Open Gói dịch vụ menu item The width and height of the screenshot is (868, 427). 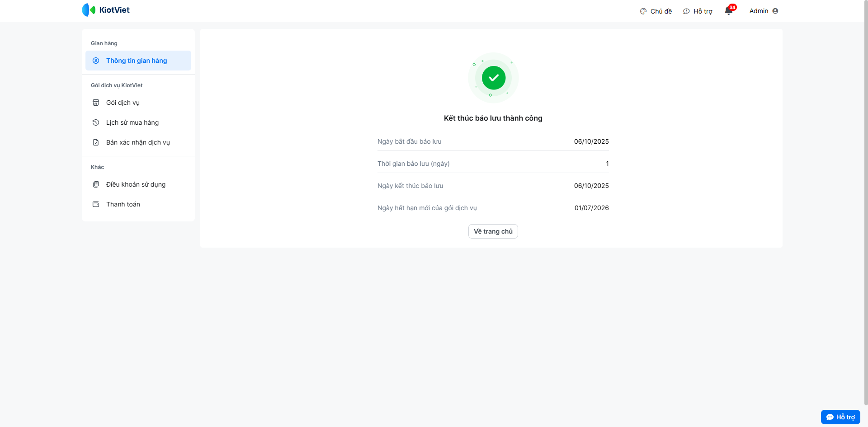pos(138,103)
